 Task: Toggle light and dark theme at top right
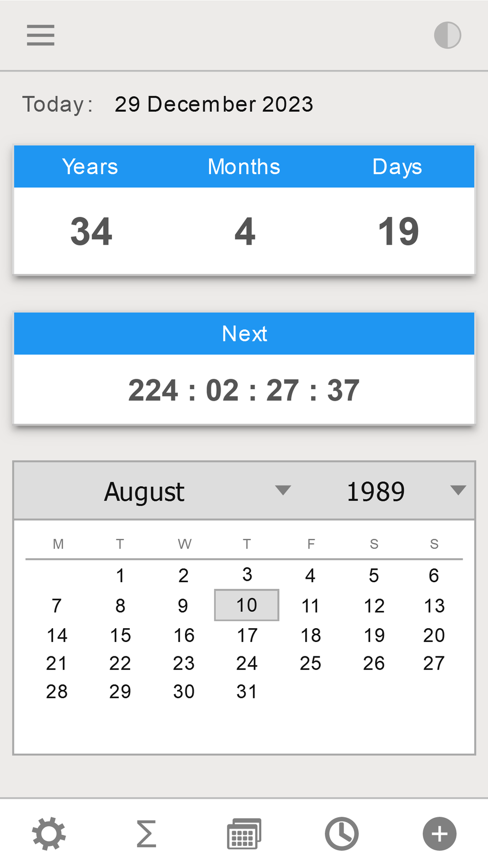(x=447, y=34)
